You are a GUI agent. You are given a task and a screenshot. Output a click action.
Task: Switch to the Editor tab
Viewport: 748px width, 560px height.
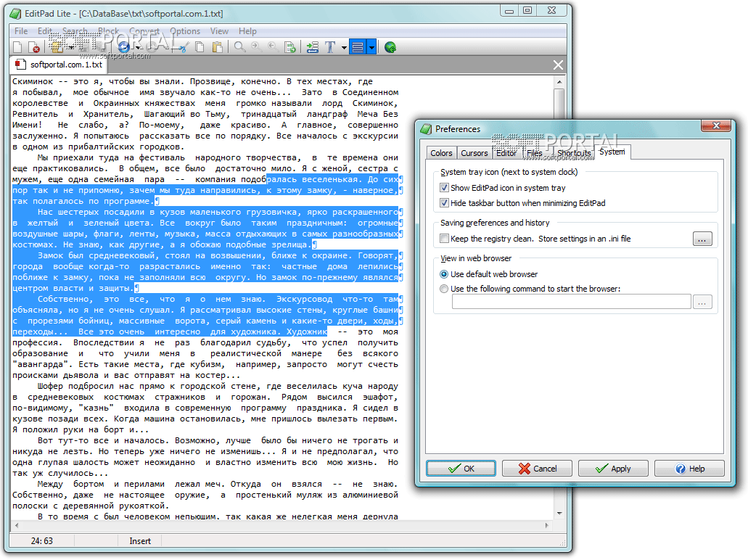[x=506, y=153]
